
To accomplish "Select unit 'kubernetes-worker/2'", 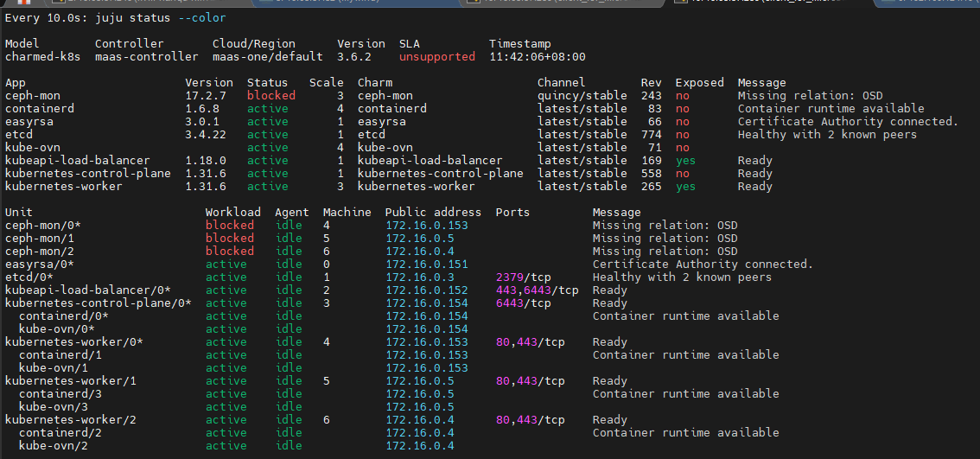I will (71, 419).
